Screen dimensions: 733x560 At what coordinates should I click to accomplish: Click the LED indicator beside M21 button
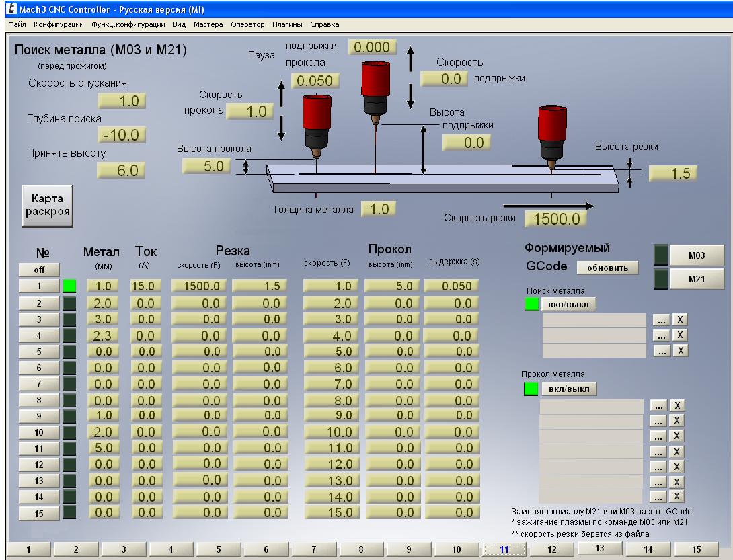[x=661, y=279]
